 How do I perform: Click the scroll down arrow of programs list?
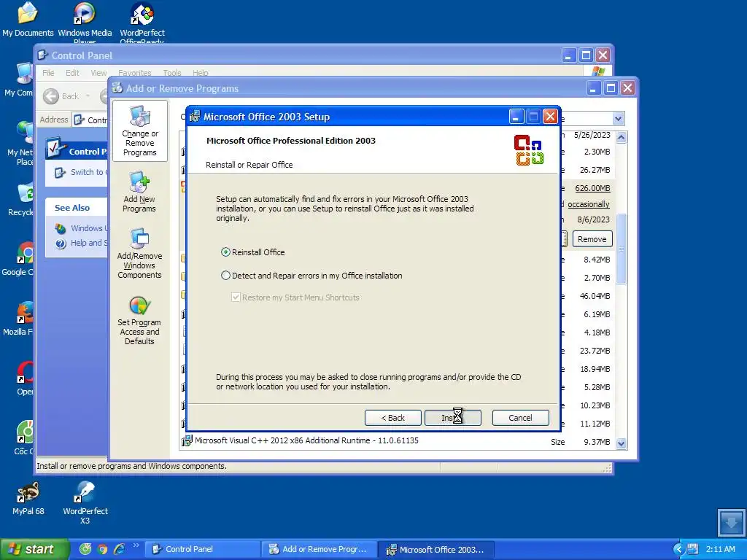click(x=622, y=443)
